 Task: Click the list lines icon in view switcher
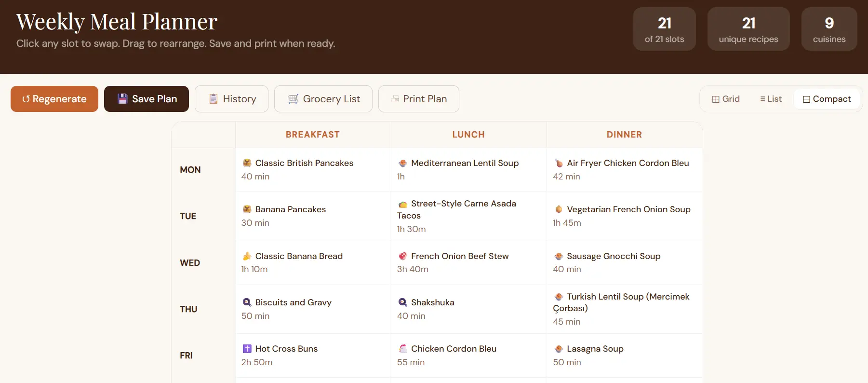pyautogui.click(x=762, y=99)
